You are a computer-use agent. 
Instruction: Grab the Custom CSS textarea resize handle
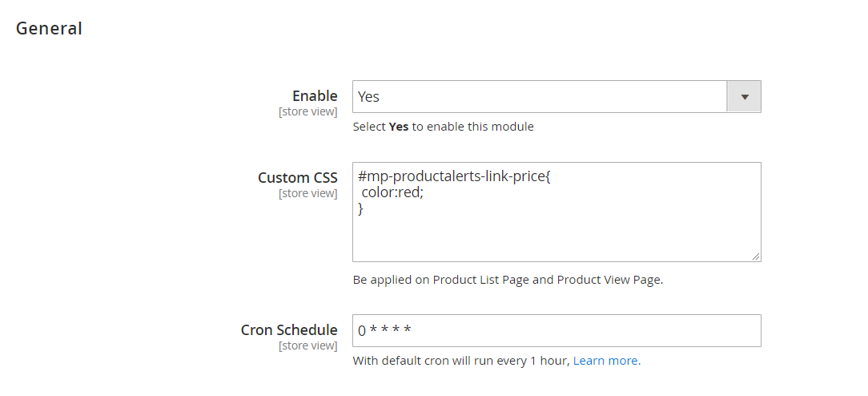(x=755, y=256)
